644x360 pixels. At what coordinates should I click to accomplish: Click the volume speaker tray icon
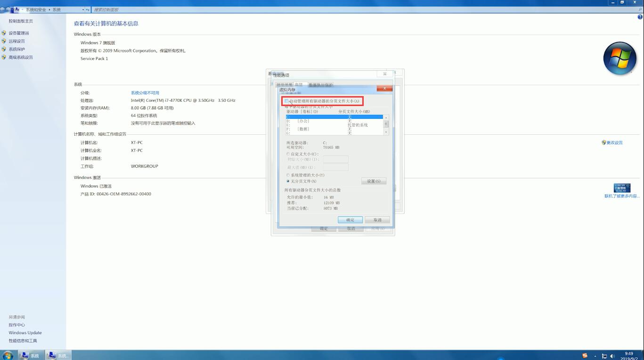pos(612,356)
